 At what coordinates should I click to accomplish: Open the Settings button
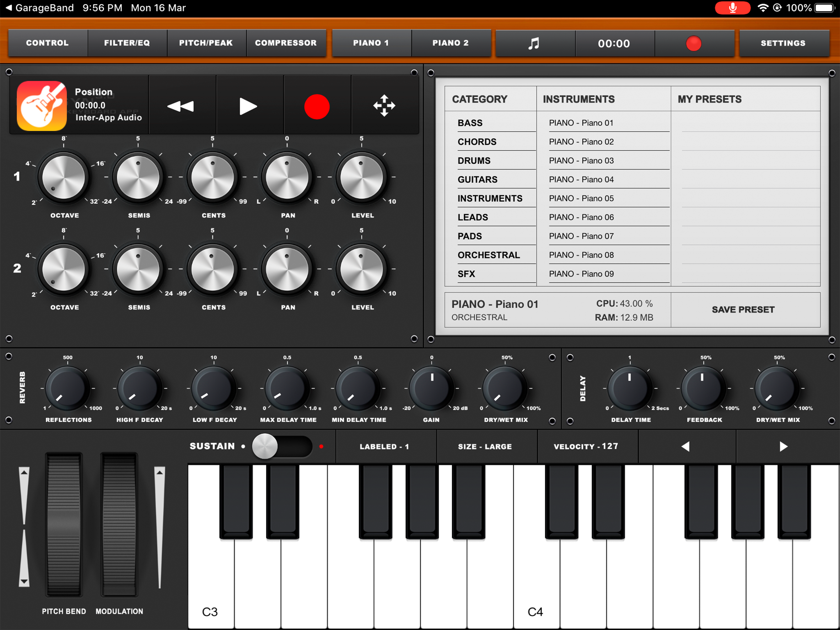[x=783, y=43]
